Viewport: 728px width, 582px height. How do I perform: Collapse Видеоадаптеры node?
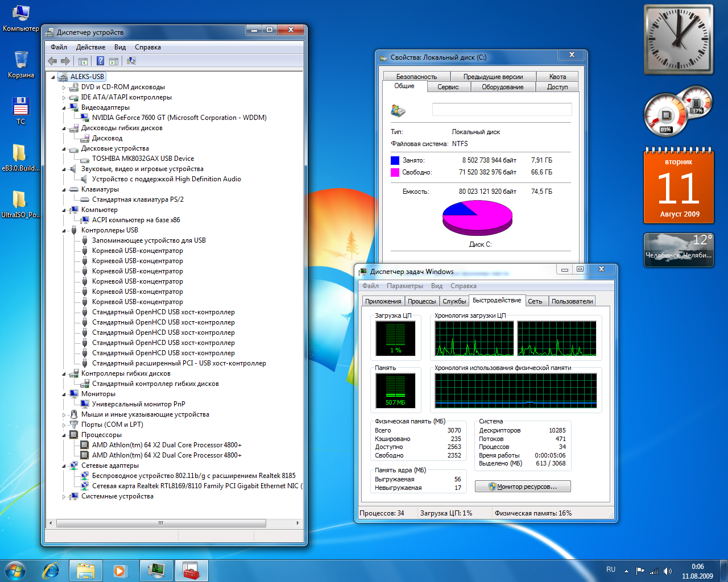[x=64, y=108]
